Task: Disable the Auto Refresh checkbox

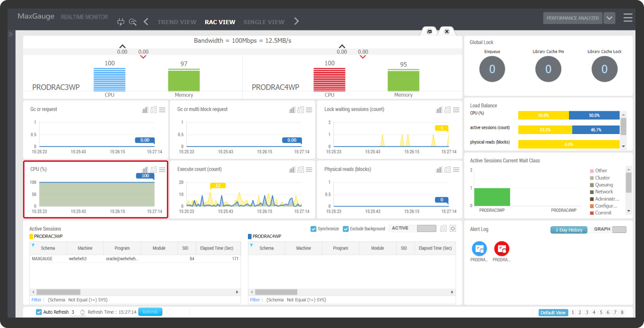Action: point(39,312)
